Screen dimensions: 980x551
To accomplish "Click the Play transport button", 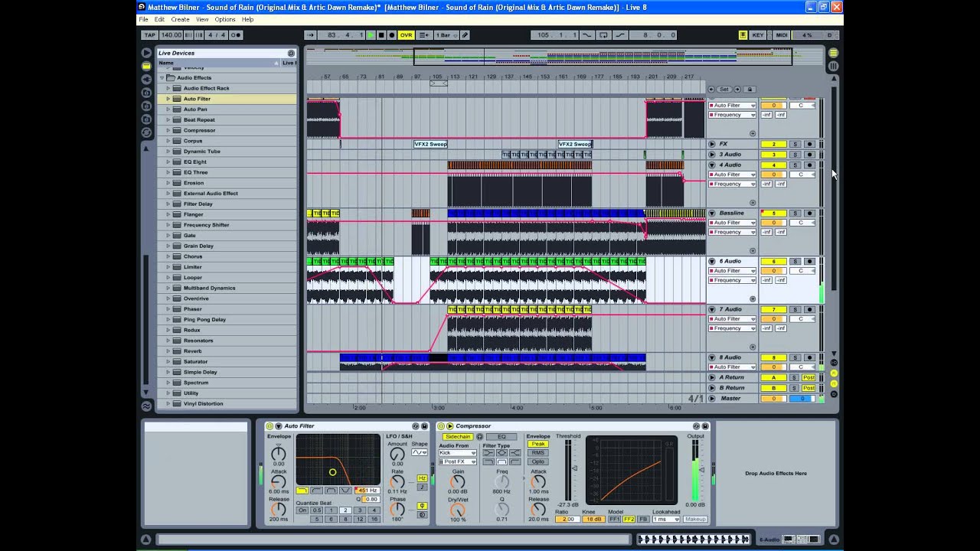I will pos(371,35).
